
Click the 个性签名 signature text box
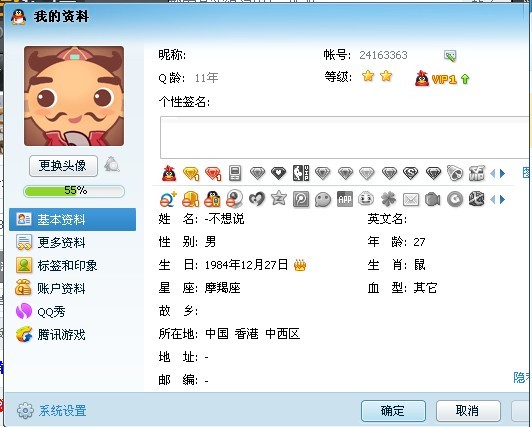345,137
